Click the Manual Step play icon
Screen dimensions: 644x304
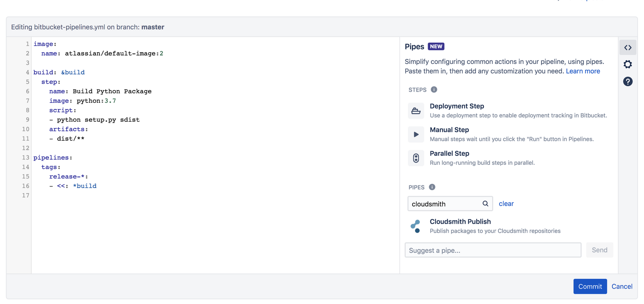tap(416, 134)
